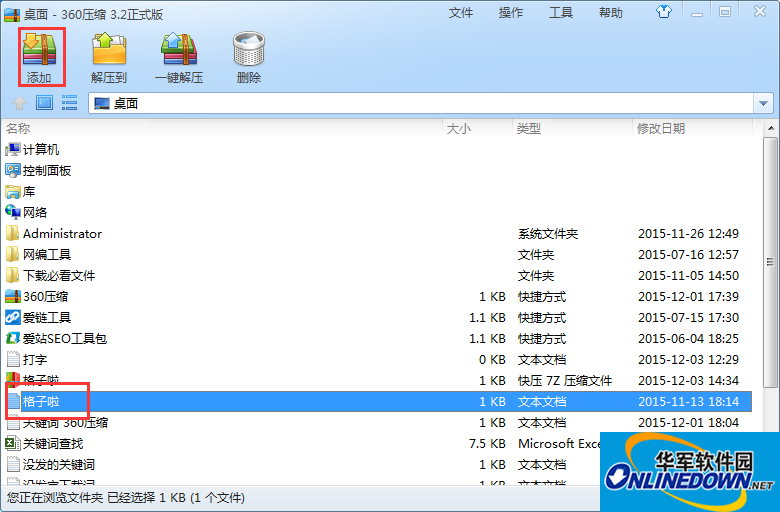
Task: Expand the address bar path dropdown
Action: pos(764,103)
